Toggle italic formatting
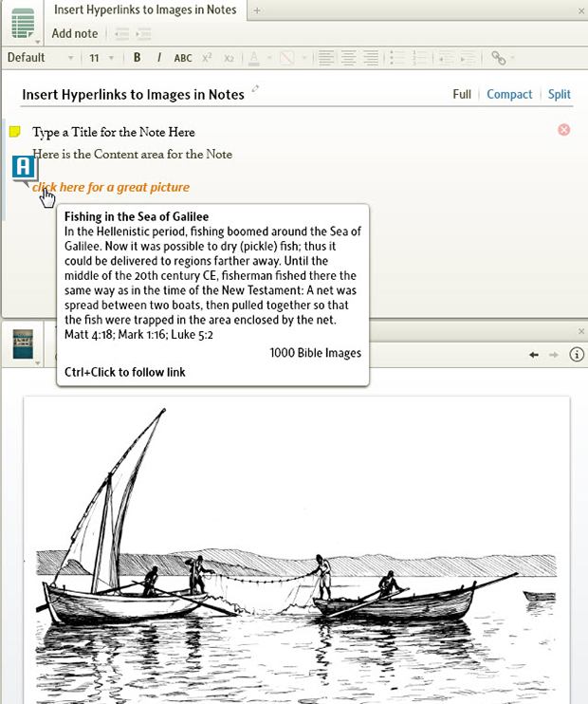Image resolution: width=588 pixels, height=704 pixels. pyautogui.click(x=158, y=58)
